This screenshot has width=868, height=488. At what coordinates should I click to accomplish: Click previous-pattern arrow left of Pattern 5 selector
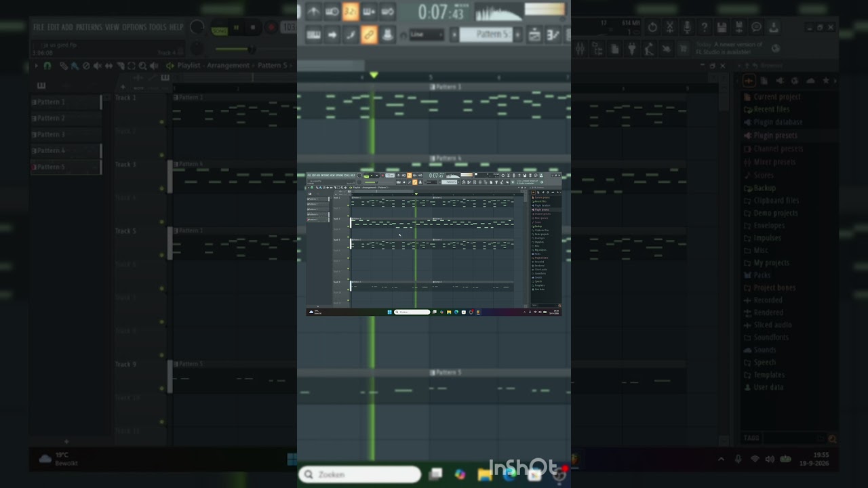click(454, 35)
